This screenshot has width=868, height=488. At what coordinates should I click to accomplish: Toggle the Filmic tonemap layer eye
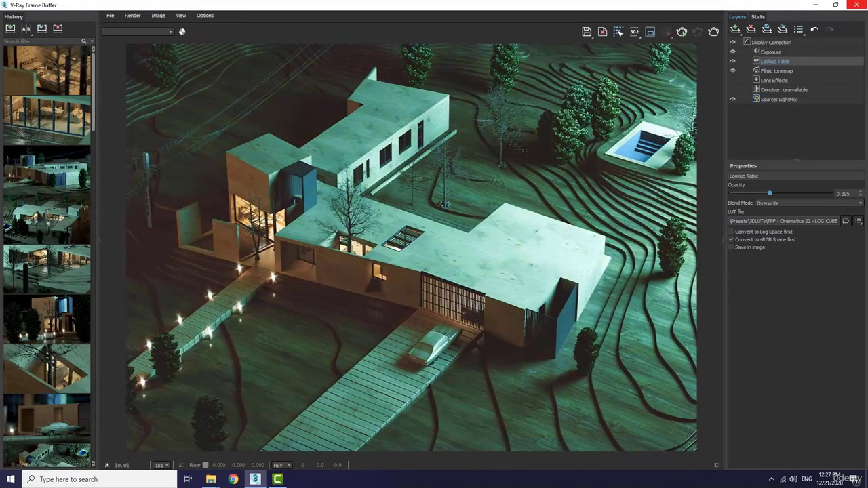[732, 70]
